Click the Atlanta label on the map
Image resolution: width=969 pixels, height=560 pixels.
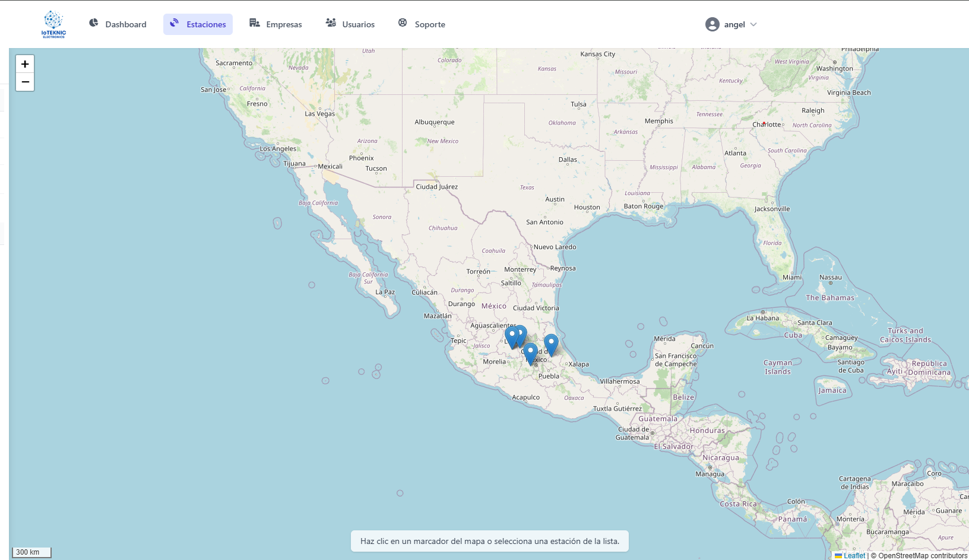(735, 153)
